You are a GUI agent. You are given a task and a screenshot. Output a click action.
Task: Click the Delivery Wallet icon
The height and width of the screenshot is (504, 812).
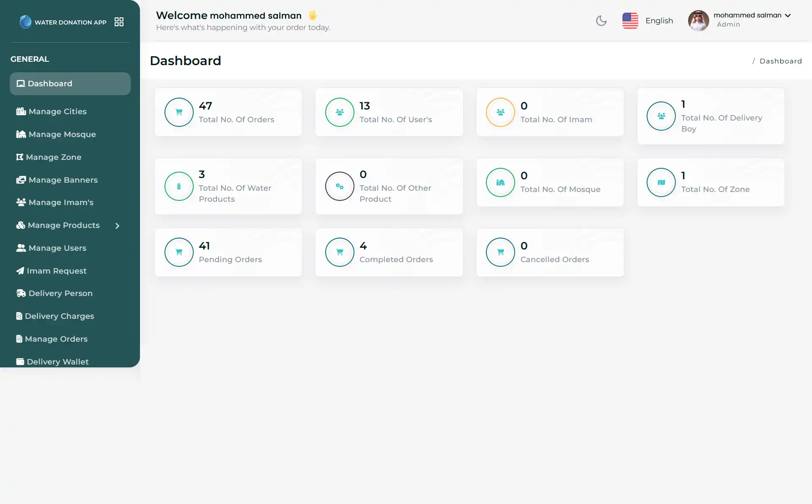[19, 362]
